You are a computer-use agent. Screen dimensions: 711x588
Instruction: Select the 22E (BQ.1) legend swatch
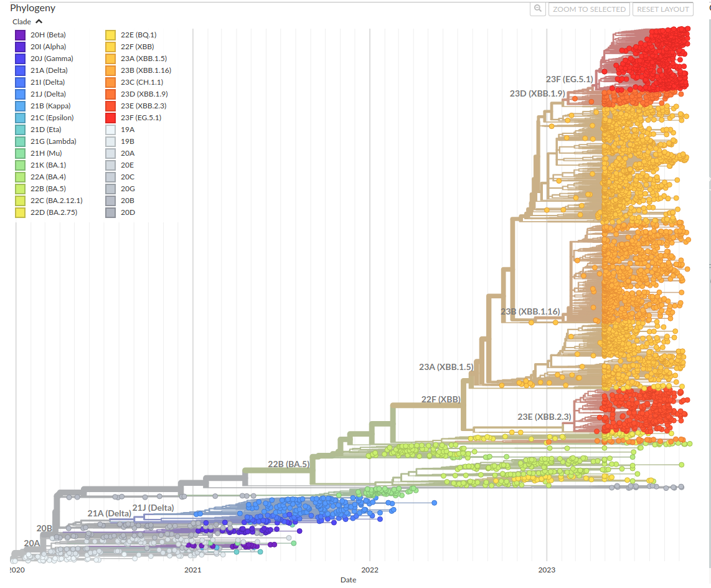coord(110,35)
